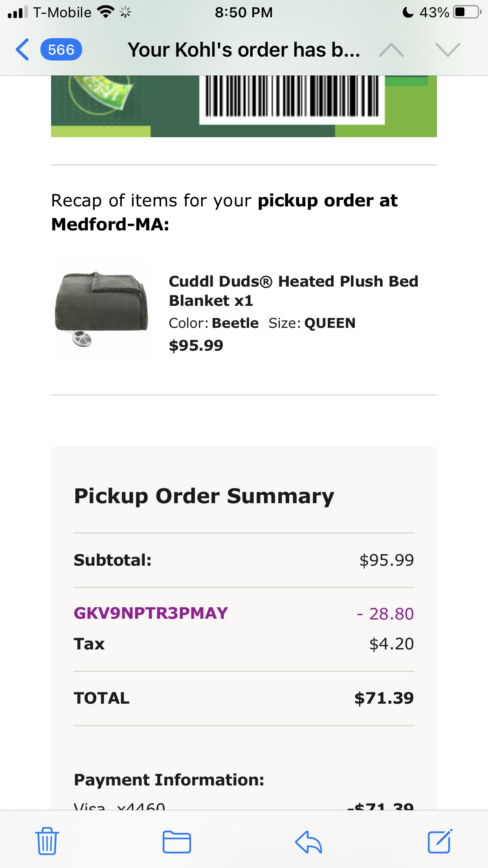Tap the Pickup Order Summary heading
Viewport: 488px width, 868px height.
[x=204, y=496]
